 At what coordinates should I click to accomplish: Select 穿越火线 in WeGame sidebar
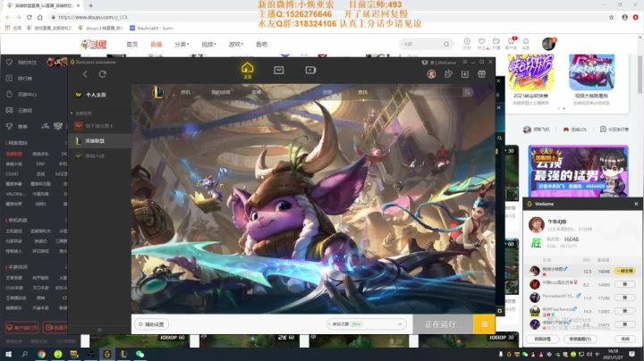click(x=99, y=155)
